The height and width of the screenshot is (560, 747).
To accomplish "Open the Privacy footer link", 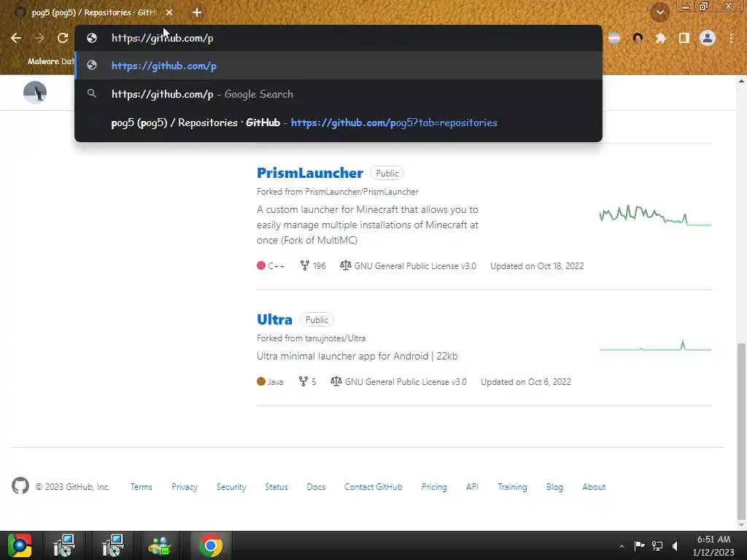I will coord(185,487).
